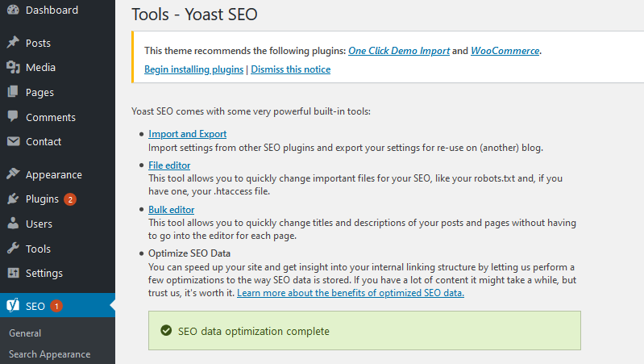
Task: Follow the WooCommerce plugin link
Action: tap(505, 51)
